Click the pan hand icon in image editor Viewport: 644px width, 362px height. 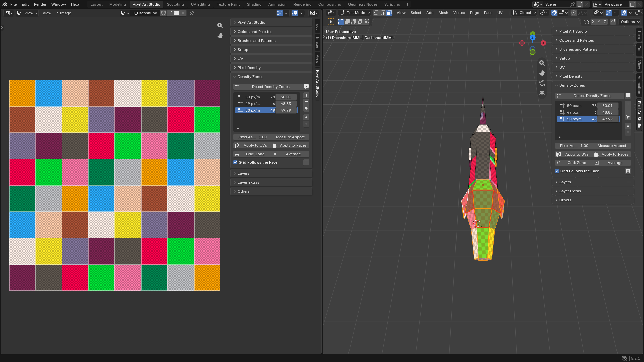(x=220, y=36)
